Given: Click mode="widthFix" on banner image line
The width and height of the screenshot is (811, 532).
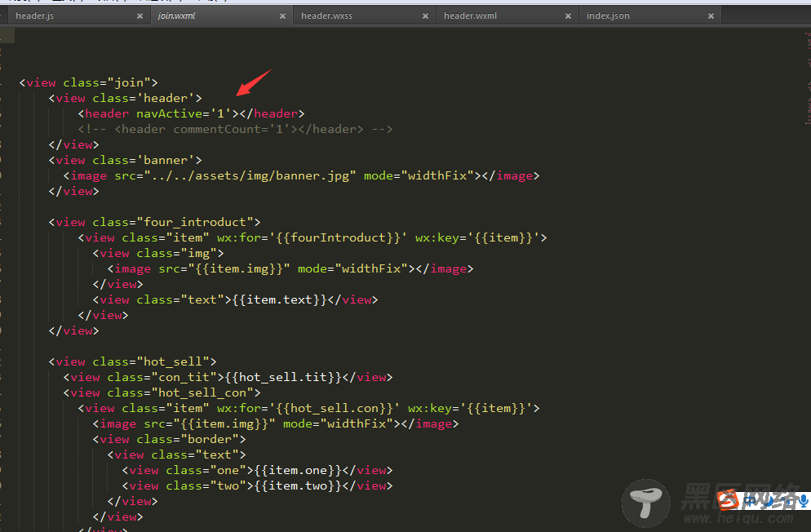Looking at the screenshot, I should pos(419,175).
